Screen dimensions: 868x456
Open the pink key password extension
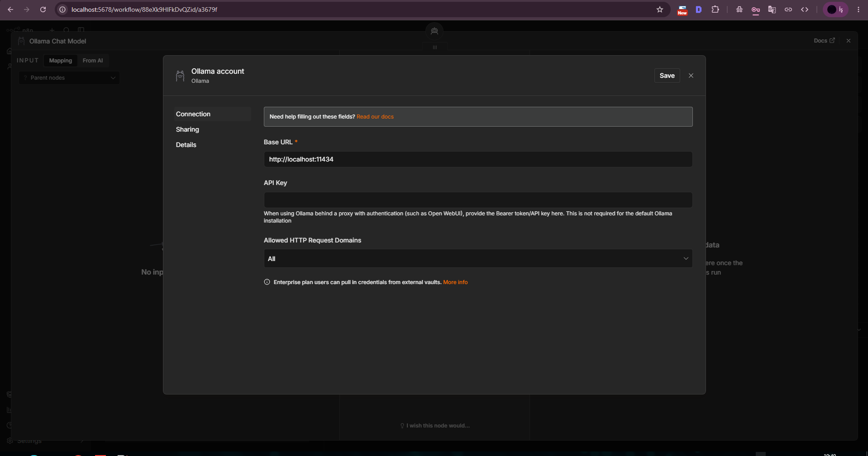click(x=756, y=10)
